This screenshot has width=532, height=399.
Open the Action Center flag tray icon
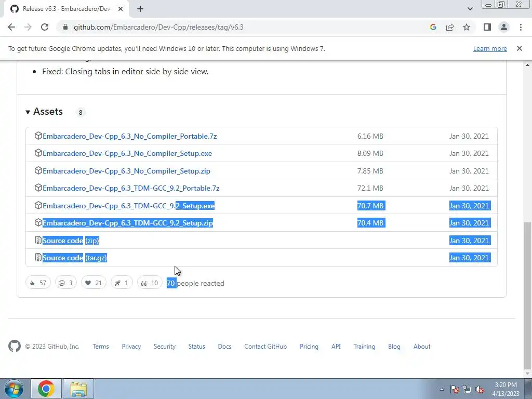[x=454, y=389]
